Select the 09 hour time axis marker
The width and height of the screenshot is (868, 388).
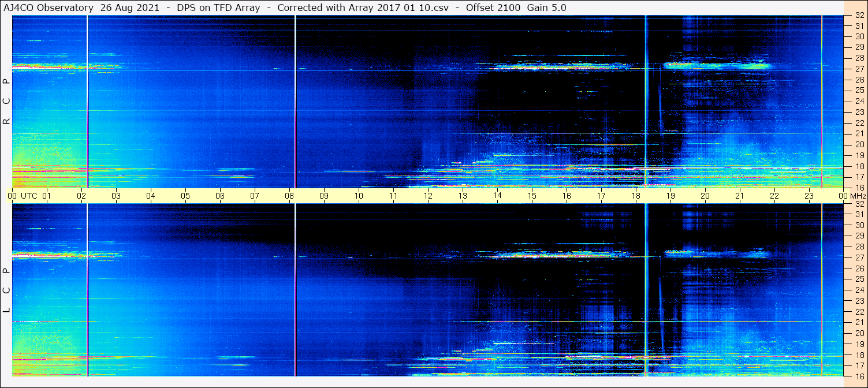click(x=324, y=196)
